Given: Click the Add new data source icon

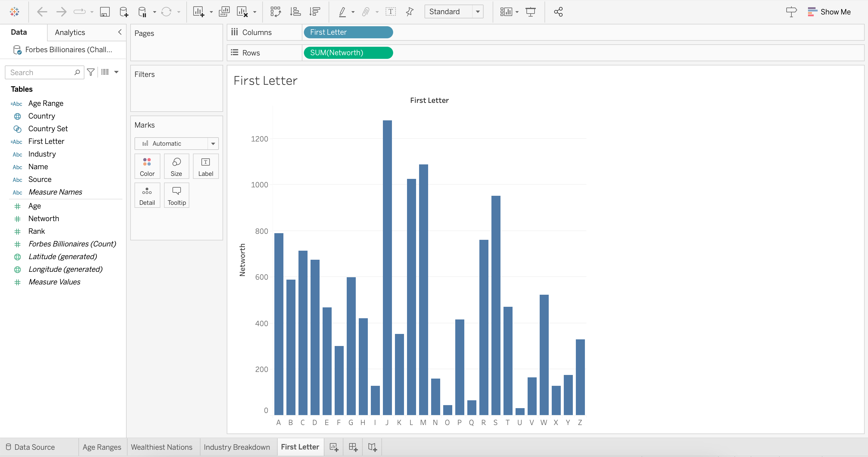Looking at the screenshot, I should point(124,12).
